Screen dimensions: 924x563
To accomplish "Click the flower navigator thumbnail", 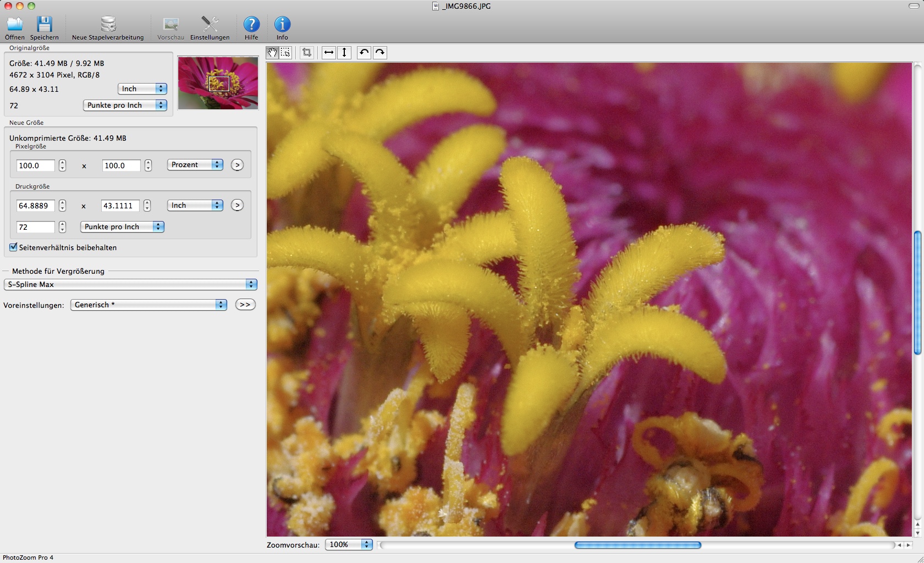I will point(218,82).
